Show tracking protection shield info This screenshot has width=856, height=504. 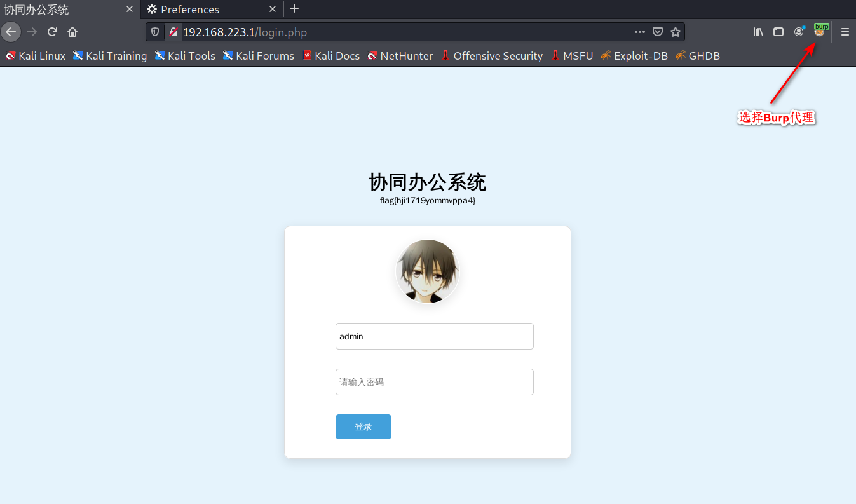155,32
